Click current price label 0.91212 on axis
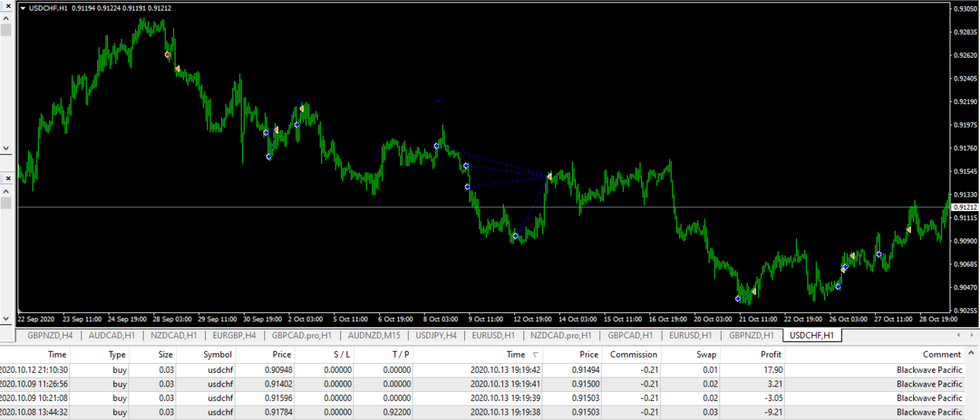 [965, 207]
